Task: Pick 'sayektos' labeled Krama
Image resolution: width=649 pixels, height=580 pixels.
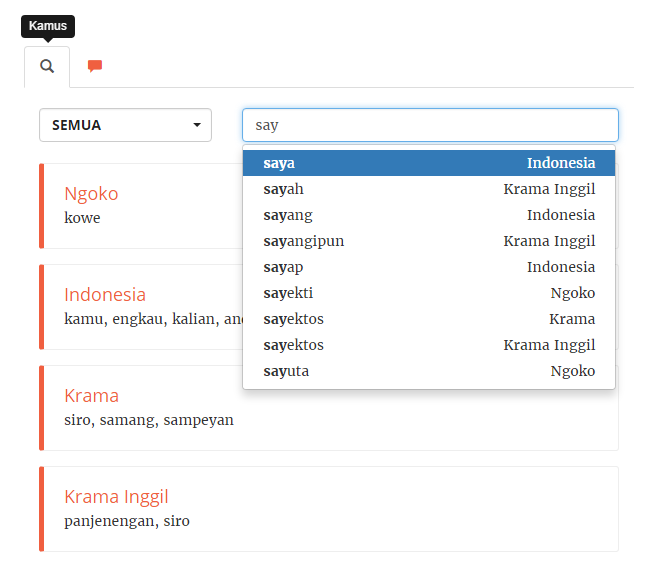Action: [429, 319]
